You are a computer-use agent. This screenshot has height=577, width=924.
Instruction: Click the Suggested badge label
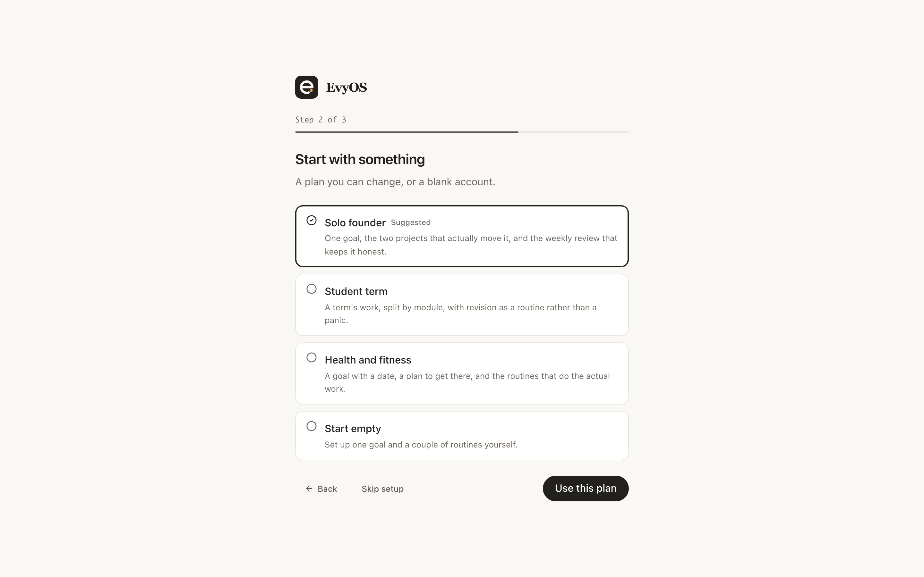pyautogui.click(x=410, y=222)
